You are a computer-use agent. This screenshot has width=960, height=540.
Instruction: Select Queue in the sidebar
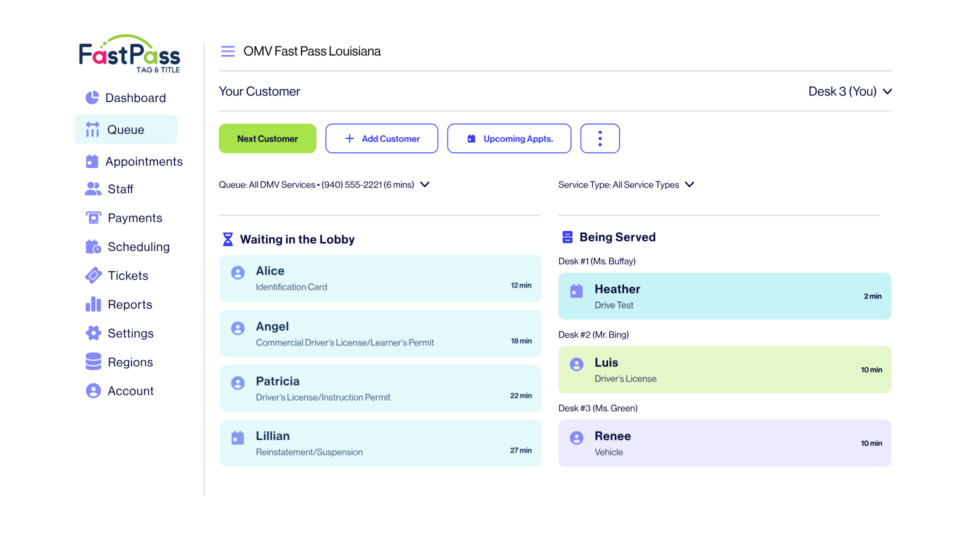(x=126, y=129)
